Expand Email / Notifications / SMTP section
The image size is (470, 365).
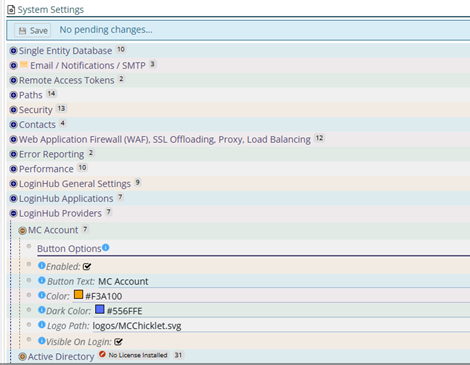(13, 65)
